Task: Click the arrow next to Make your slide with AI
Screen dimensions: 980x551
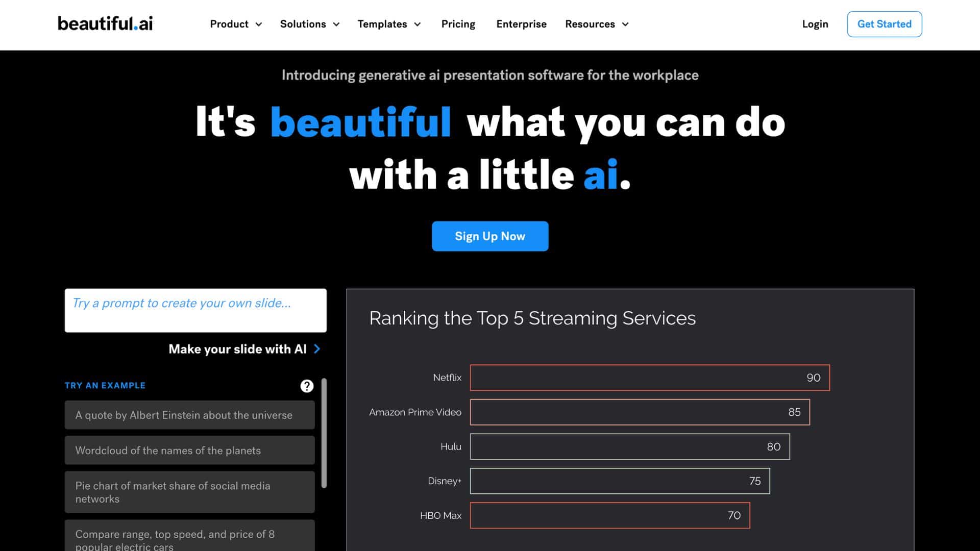Action: [317, 349]
